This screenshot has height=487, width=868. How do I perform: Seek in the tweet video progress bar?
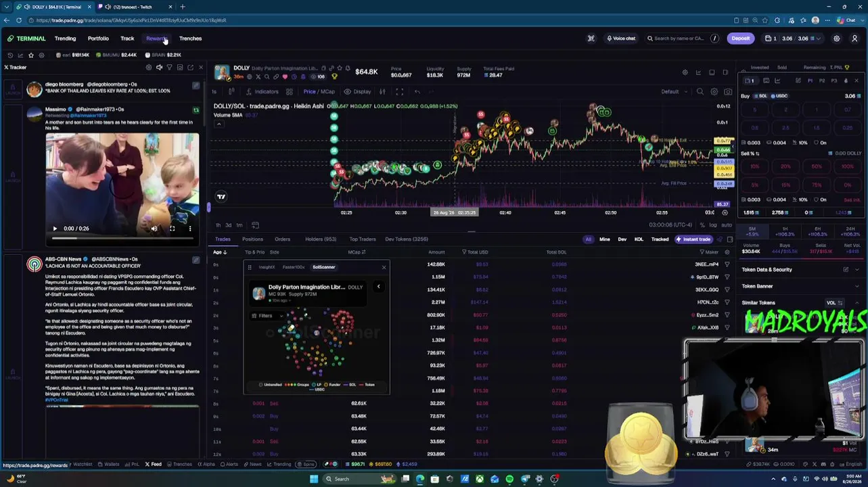[122, 238]
